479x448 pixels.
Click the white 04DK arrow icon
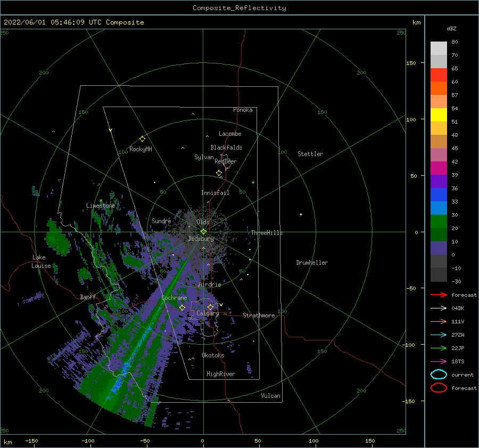coord(439,308)
